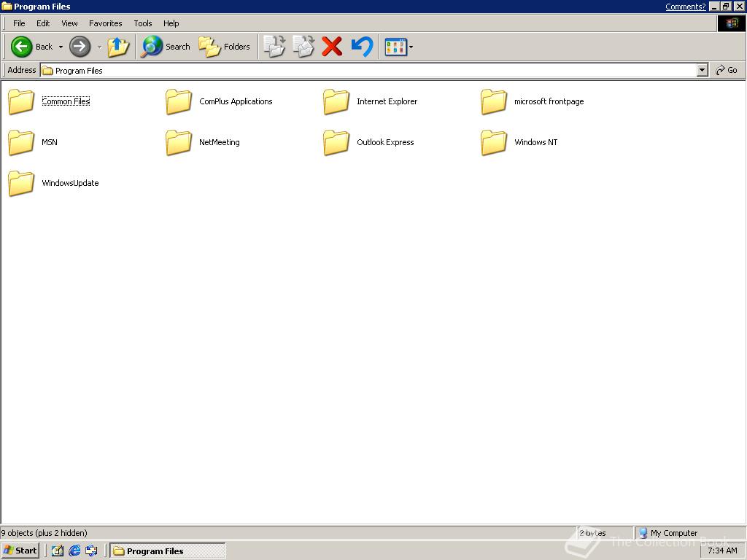747x560 pixels.
Task: Open the View menu
Action: 69,23
